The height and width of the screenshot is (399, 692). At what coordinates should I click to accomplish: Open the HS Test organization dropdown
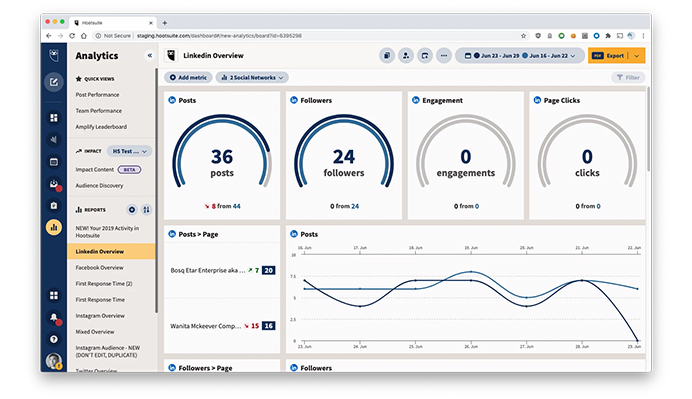coord(129,151)
